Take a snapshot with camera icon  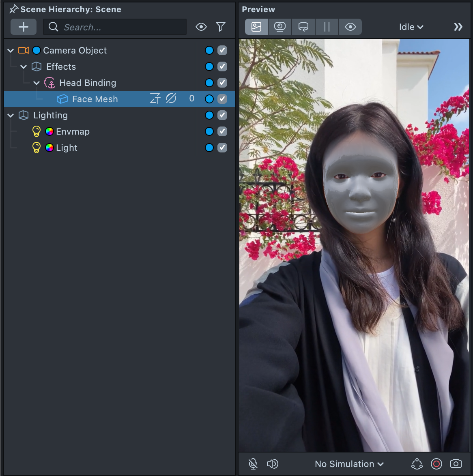pyautogui.click(x=456, y=464)
